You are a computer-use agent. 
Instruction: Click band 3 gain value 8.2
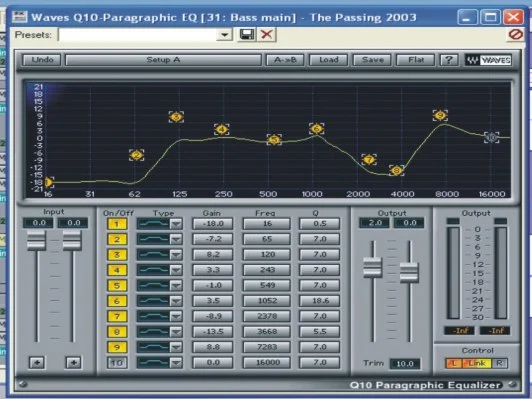point(213,255)
